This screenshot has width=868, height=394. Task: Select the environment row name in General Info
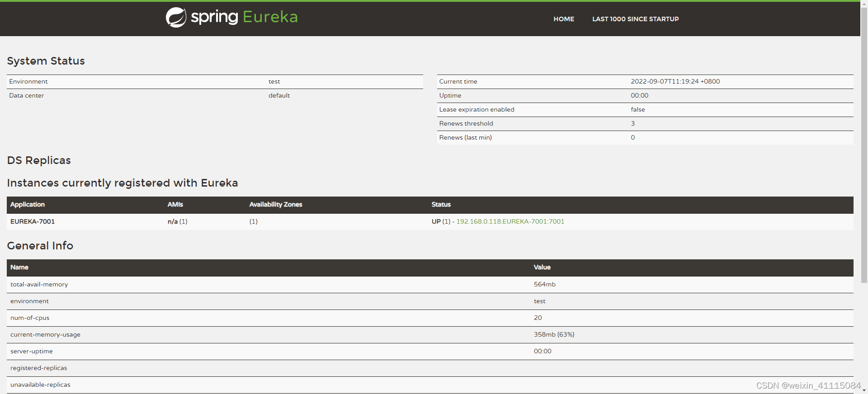click(29, 301)
